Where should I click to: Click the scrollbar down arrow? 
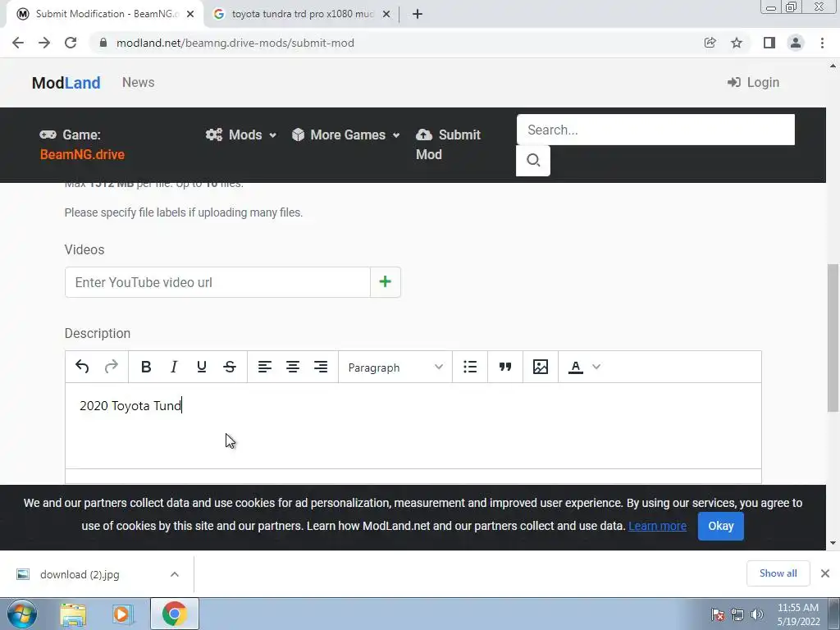point(833,543)
